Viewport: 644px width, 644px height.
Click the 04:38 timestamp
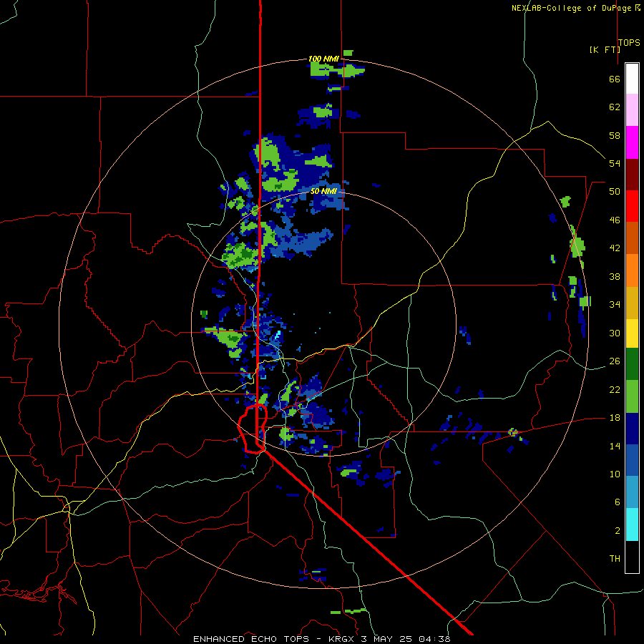point(434,639)
